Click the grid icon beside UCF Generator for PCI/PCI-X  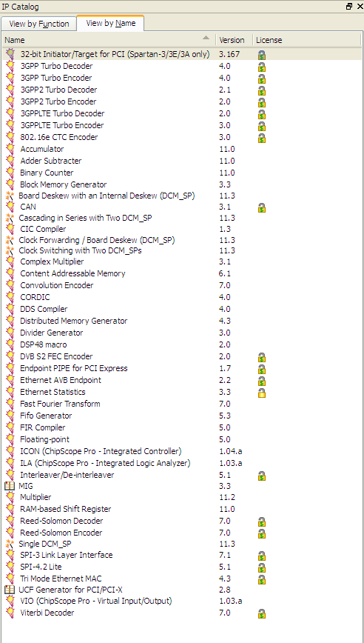pos(9,590)
